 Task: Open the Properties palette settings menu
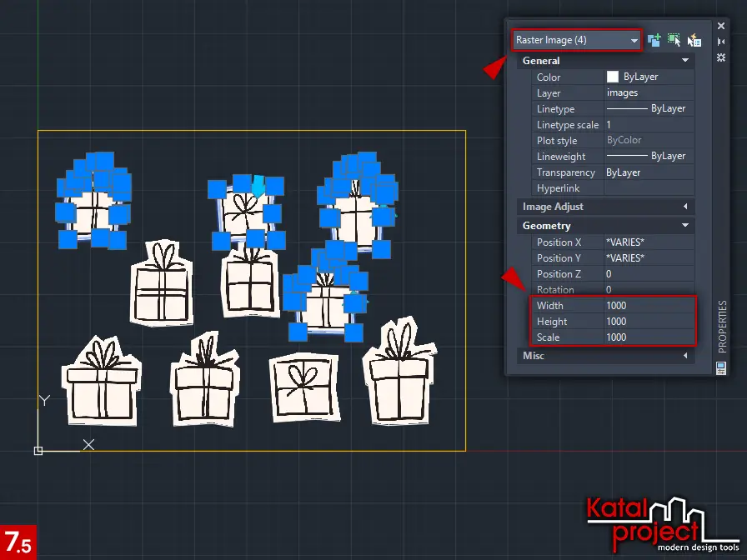tap(721, 57)
